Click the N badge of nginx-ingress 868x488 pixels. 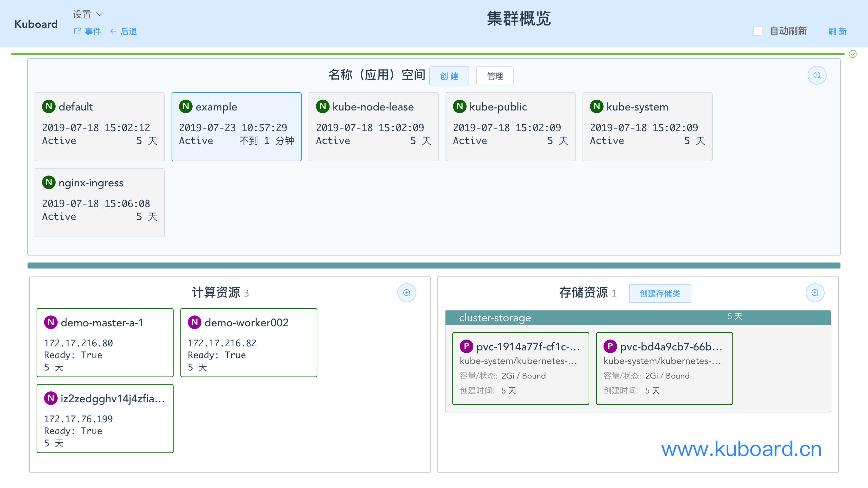coord(49,182)
